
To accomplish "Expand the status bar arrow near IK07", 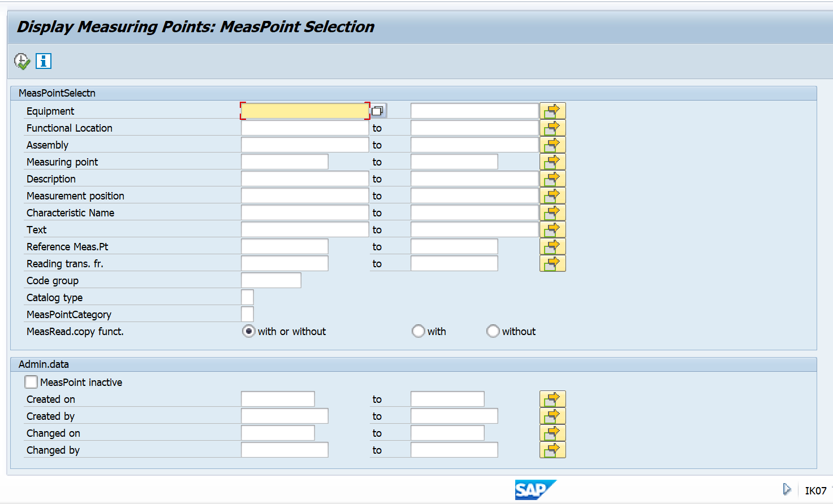I will (787, 489).
